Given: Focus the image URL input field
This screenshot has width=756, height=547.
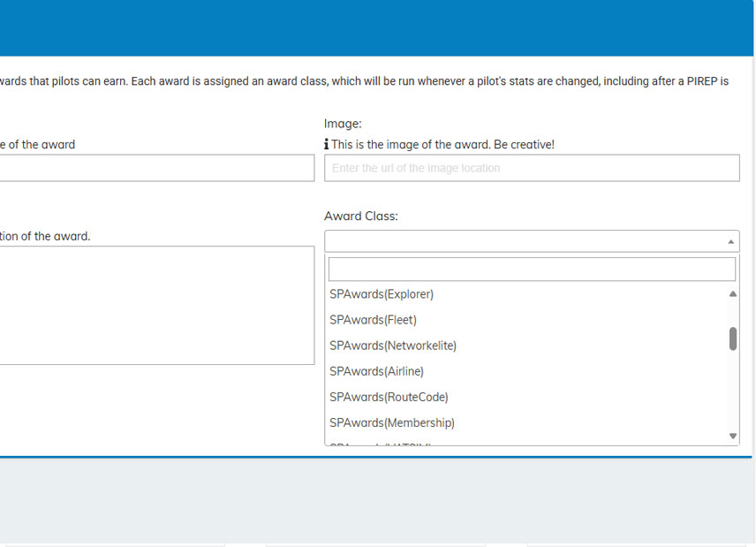Looking at the screenshot, I should [x=531, y=168].
